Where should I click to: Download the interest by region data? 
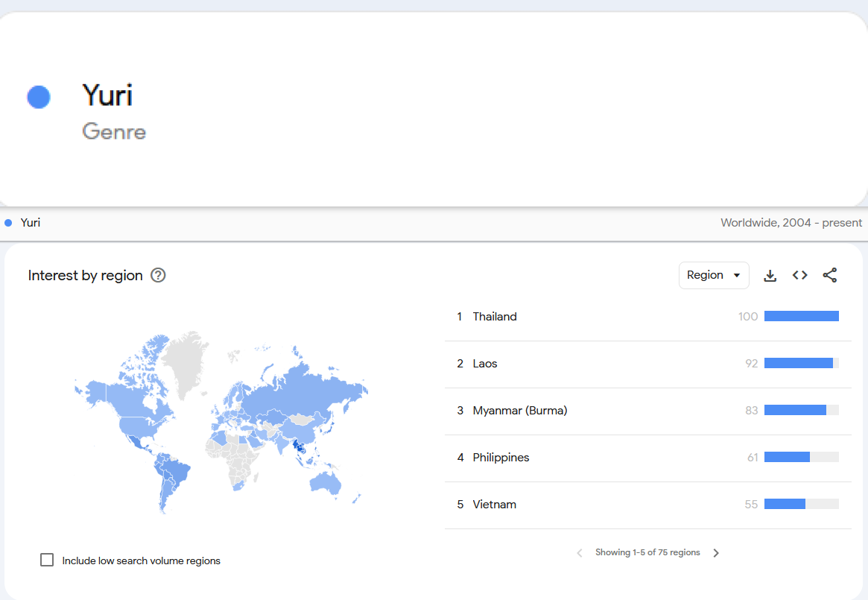[x=770, y=275]
